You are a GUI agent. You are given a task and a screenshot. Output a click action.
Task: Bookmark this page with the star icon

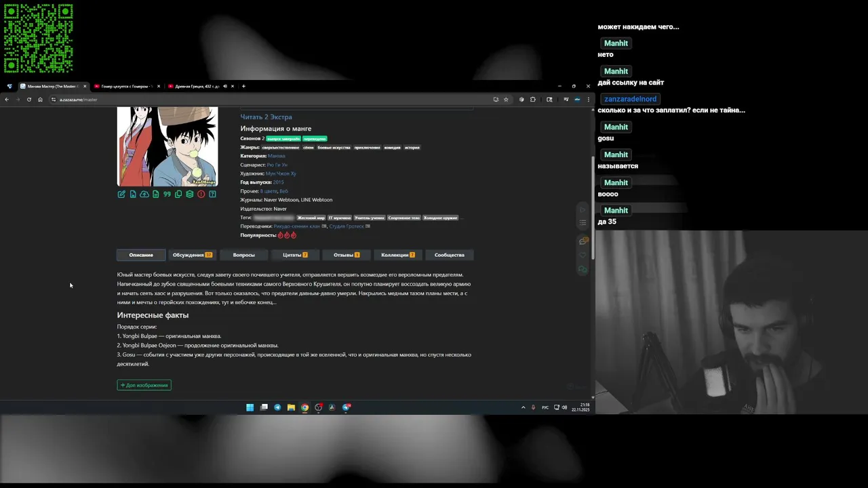click(x=506, y=100)
